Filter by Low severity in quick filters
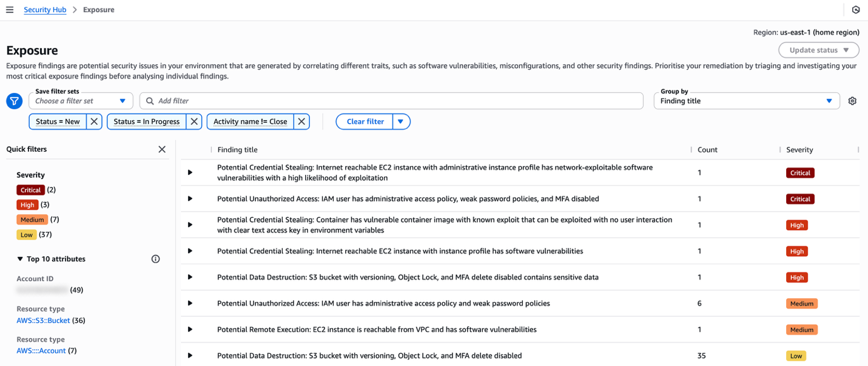The width and height of the screenshot is (868, 366). pos(27,235)
